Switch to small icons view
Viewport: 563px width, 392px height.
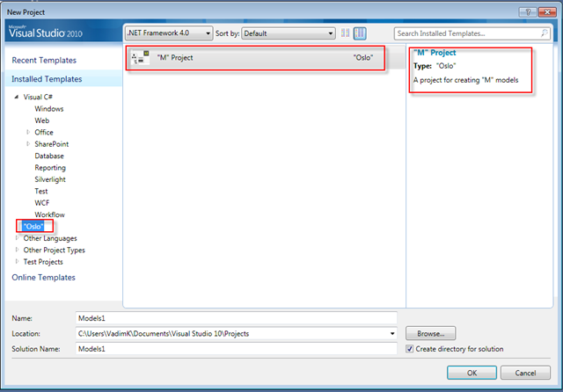tap(345, 33)
